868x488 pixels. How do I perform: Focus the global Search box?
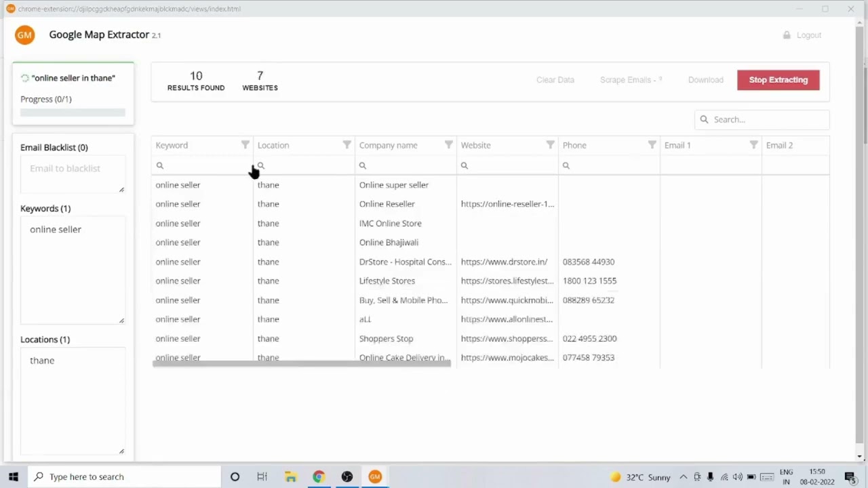pos(762,119)
